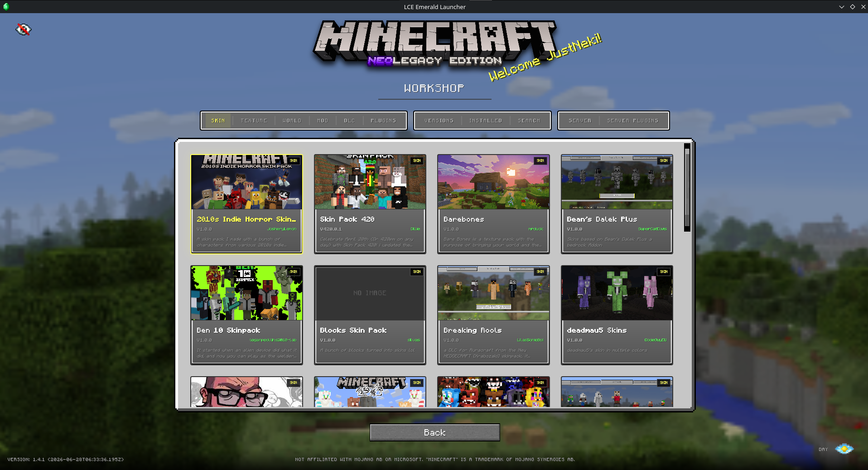Open the author link on Ben 10 Skinpack card
Viewport: 868px width, 470px height.
coord(273,340)
